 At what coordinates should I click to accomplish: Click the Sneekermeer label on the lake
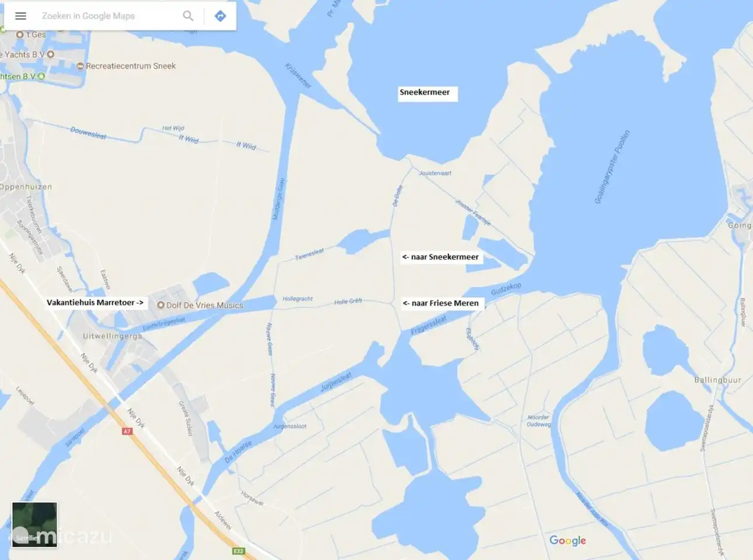[425, 92]
